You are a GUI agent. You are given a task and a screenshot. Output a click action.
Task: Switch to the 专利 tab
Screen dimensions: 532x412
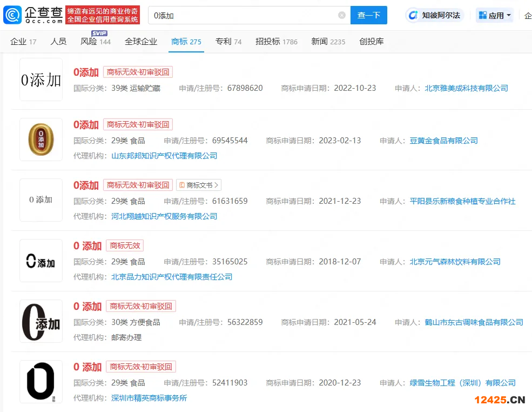228,42
